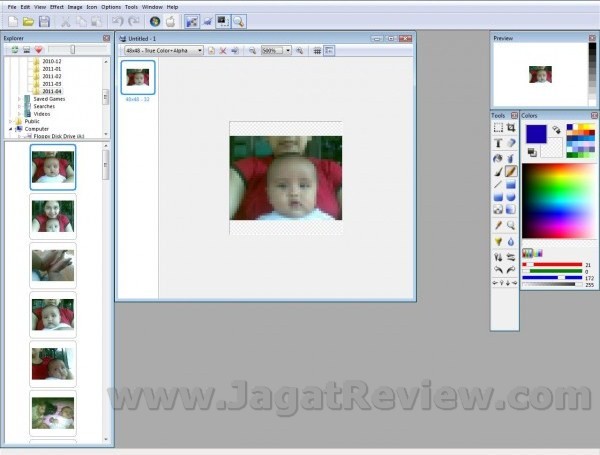Viewport: 600px width, 455px height.
Task: Click the Save floppy disk icon
Action: click(x=45, y=21)
